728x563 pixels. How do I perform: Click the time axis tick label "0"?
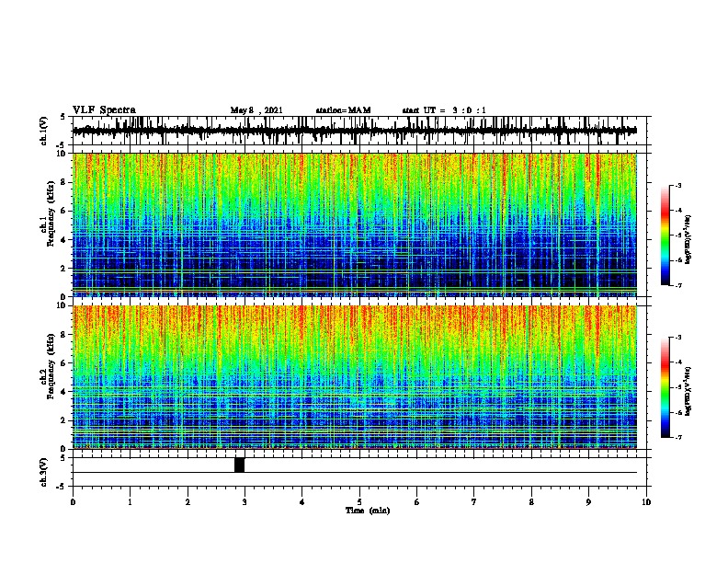click(73, 502)
